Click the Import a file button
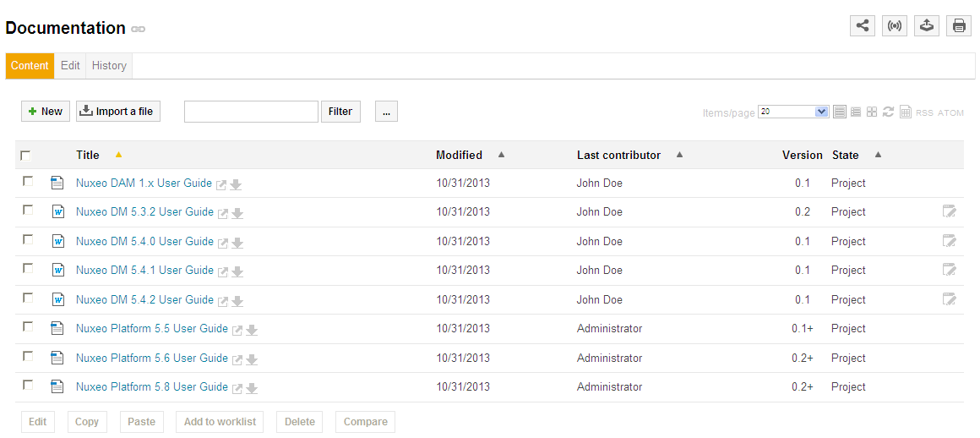Image resolution: width=980 pixels, height=438 pixels. (118, 112)
